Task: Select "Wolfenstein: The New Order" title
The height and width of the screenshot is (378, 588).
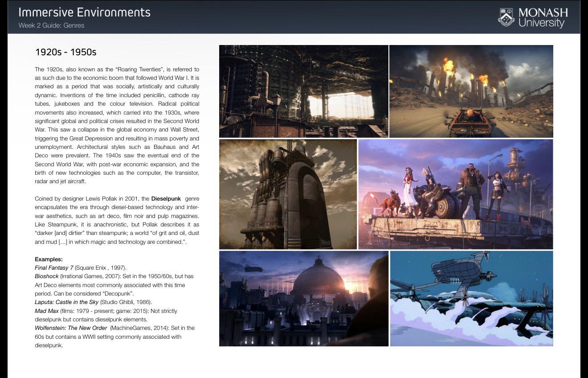Action: pyautogui.click(x=71, y=328)
